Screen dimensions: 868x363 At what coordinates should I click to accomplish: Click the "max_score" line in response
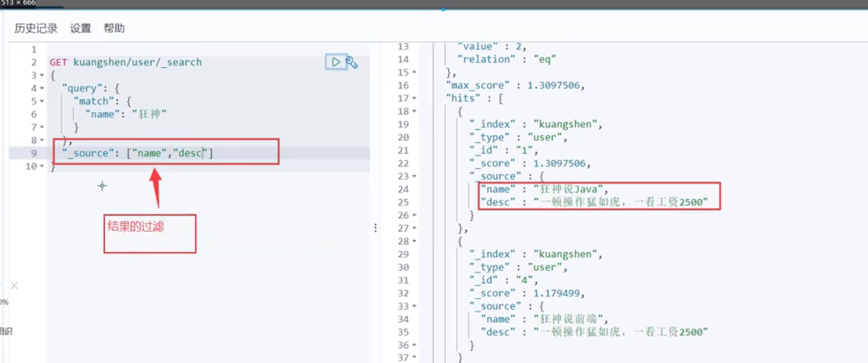click(x=515, y=85)
